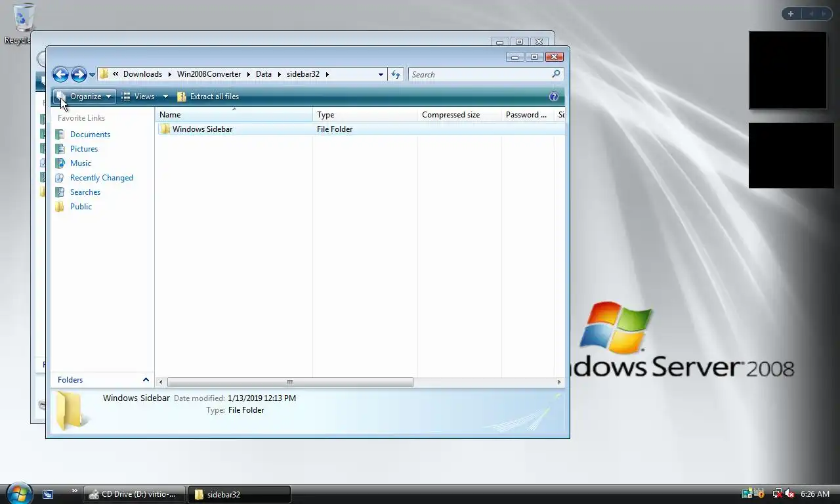
Task: Navigate to Win2008Converter in the address bar
Action: tap(209, 74)
